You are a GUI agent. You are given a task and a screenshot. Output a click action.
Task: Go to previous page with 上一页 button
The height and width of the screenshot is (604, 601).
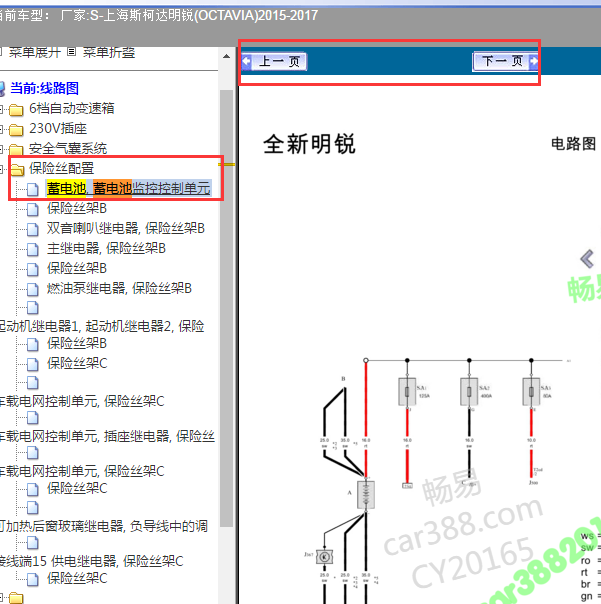[x=274, y=62]
